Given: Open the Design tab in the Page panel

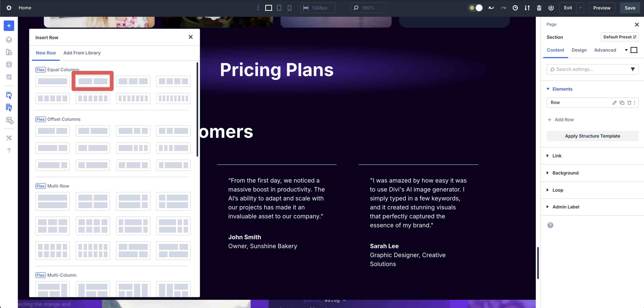Looking at the screenshot, I should [x=579, y=50].
